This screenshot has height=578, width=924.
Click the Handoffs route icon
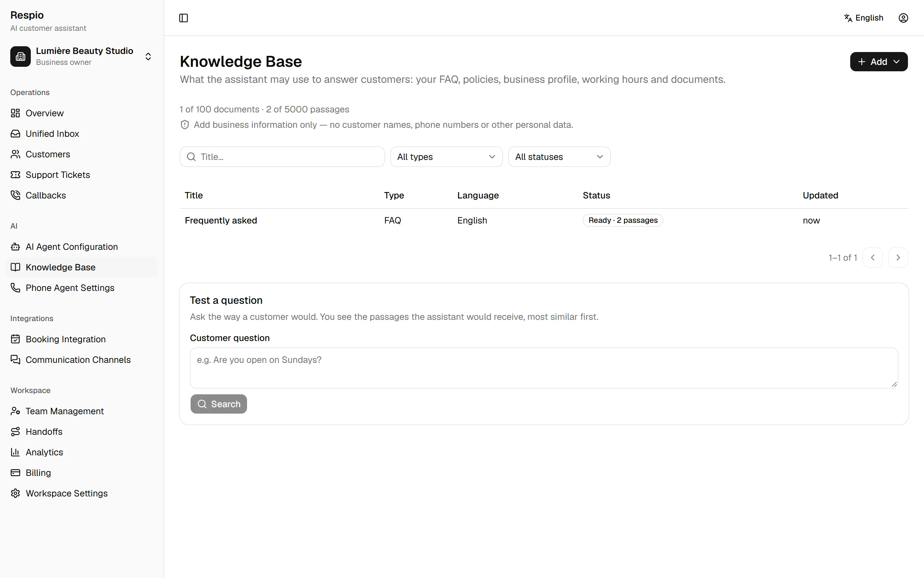[x=15, y=432]
